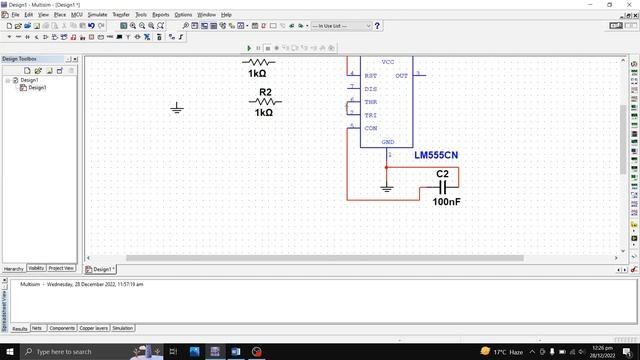Viewport: 640px width, 360px height.
Task: Click the Open file icon in the Design Toolbox
Action: 38,71
